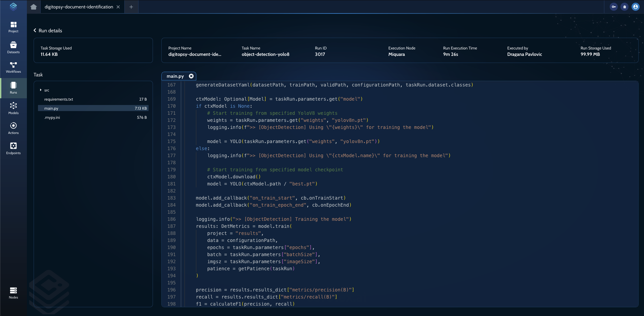Click the key icon in top bar

(x=614, y=7)
